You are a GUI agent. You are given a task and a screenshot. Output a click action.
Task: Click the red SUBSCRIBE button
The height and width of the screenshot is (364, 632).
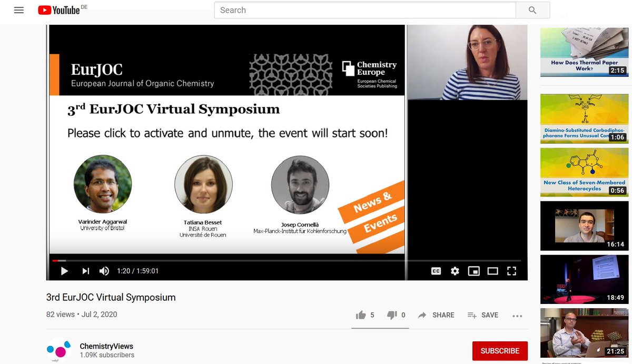500,351
